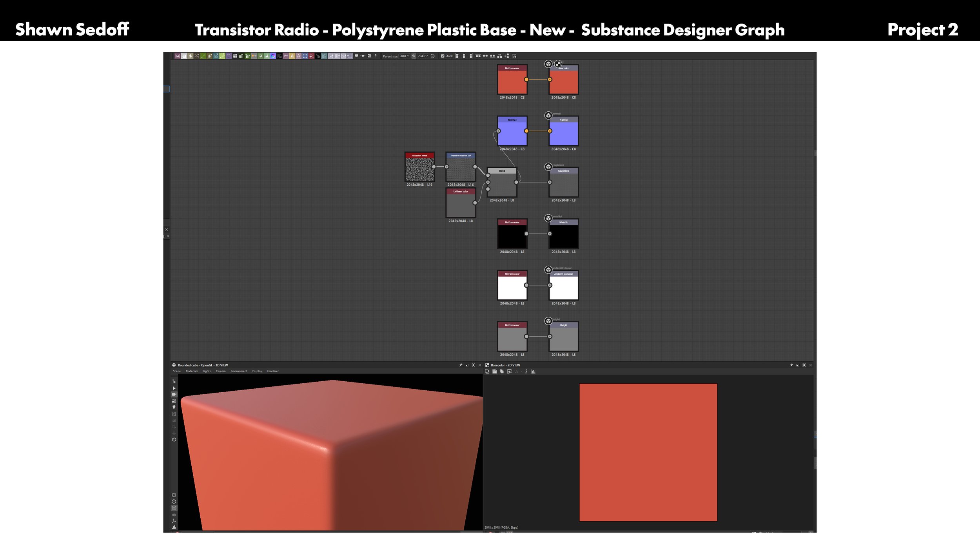The height and width of the screenshot is (551, 980).
Task: Add a Gradient Map node from toolbar
Action: 247,56
